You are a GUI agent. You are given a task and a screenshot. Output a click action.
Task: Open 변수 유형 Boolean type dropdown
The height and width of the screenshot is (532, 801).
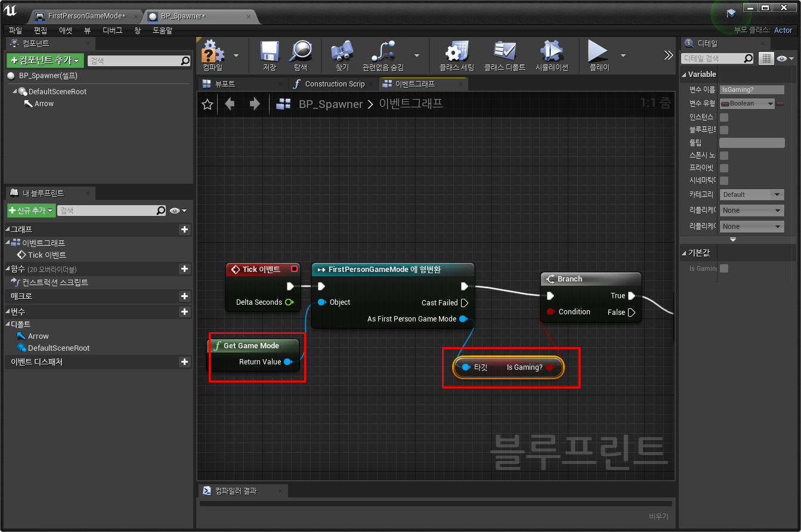click(747, 104)
